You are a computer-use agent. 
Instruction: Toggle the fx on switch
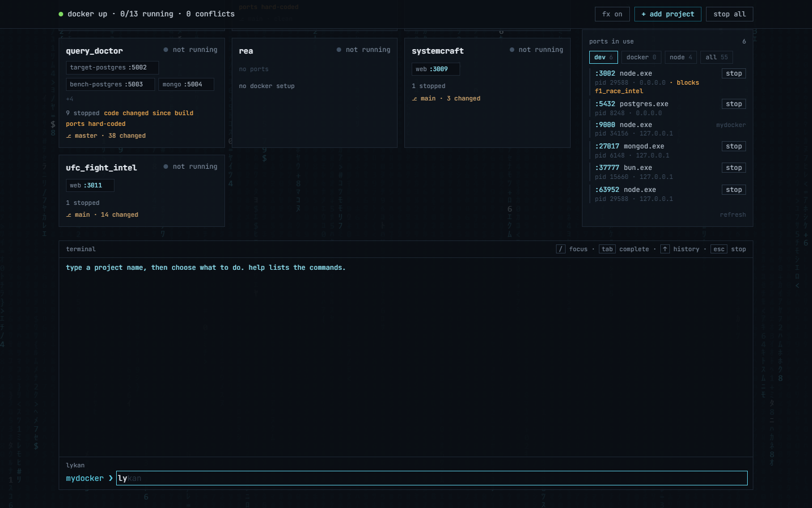click(x=612, y=14)
